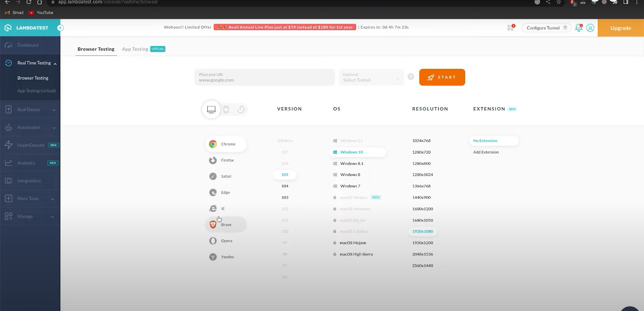
Task: Select the No Extension option
Action: pyautogui.click(x=493, y=141)
